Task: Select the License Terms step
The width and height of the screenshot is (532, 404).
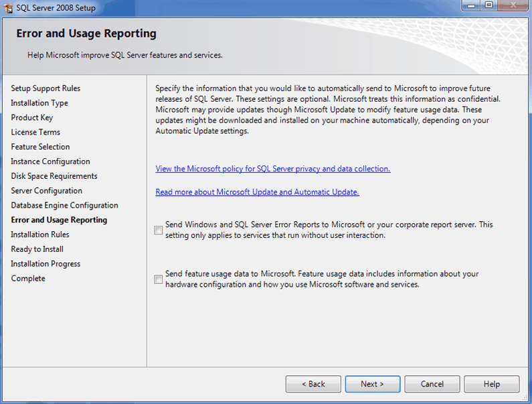Action: coord(35,132)
